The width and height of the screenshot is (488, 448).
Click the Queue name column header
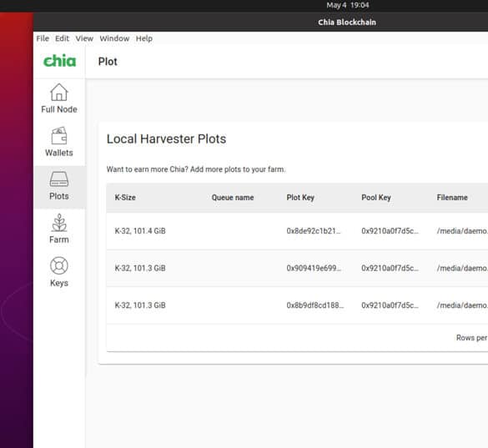(233, 198)
